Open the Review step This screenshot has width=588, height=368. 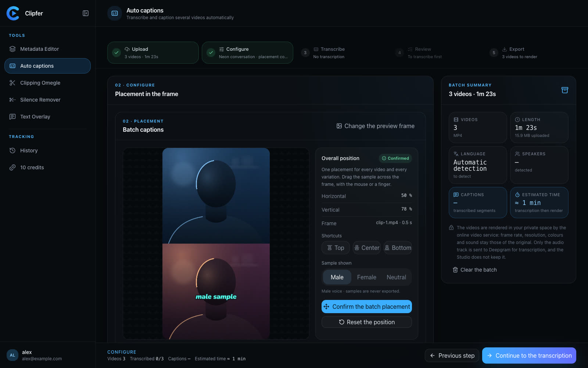[436, 53]
